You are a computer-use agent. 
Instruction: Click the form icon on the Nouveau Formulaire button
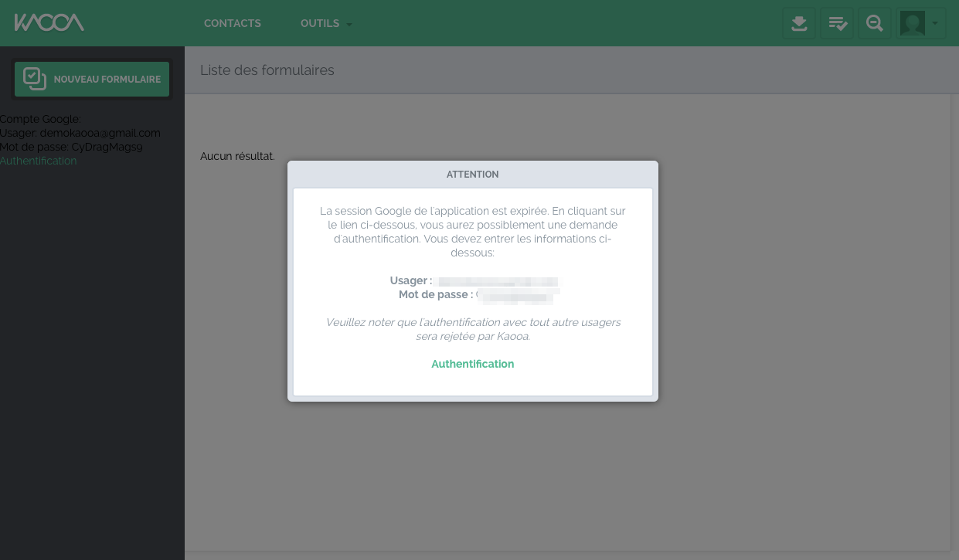35,79
